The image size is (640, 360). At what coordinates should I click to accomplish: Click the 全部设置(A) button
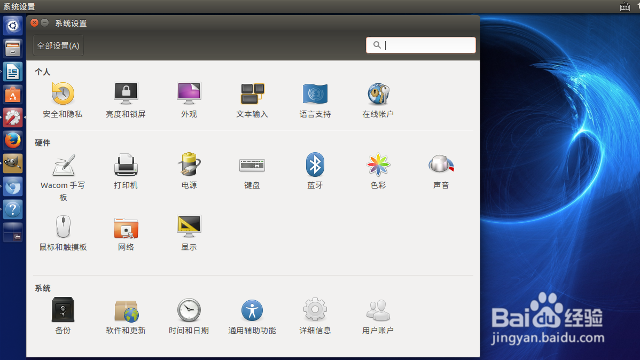[58, 46]
